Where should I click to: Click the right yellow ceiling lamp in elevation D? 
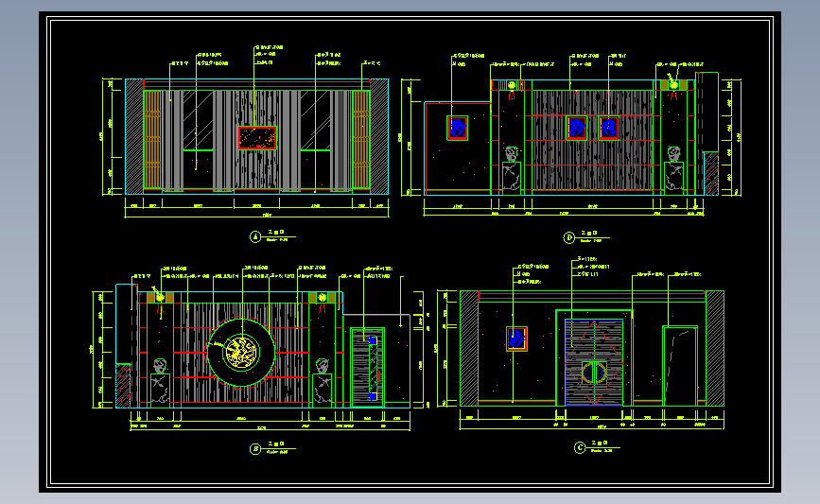(673, 85)
